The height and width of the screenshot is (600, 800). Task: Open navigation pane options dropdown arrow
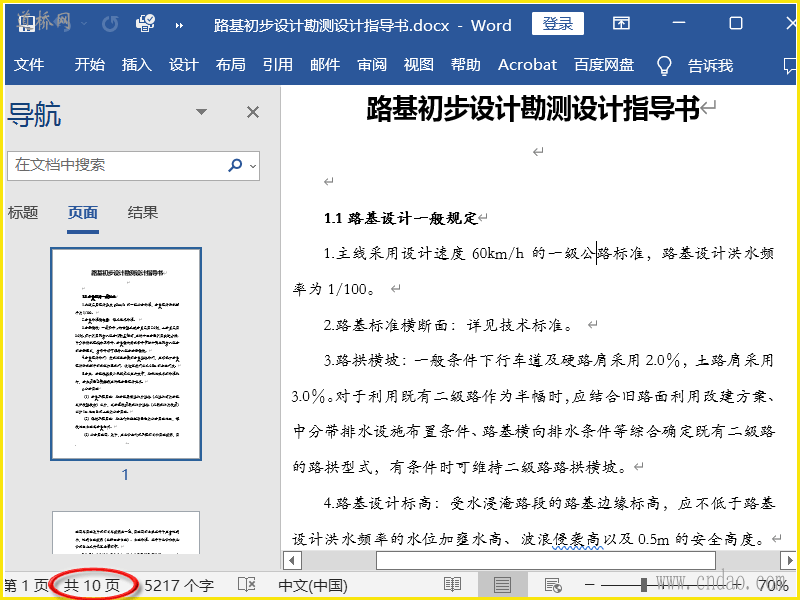click(x=202, y=112)
